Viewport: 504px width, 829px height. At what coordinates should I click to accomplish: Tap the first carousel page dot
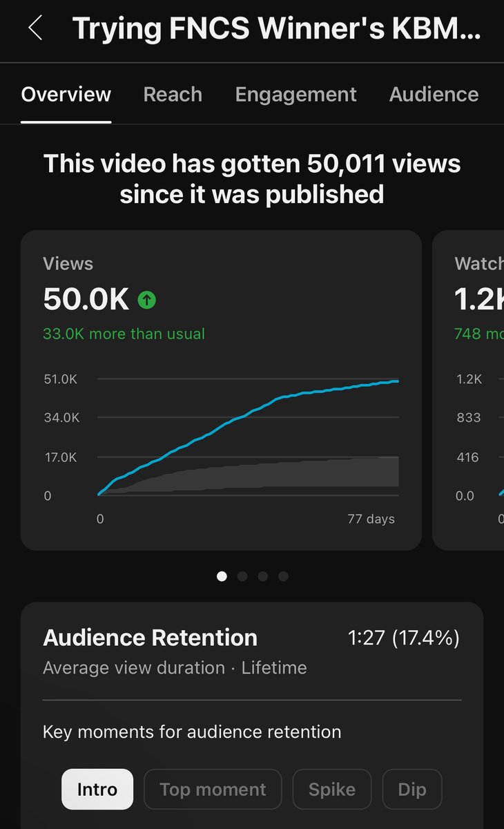click(x=222, y=576)
